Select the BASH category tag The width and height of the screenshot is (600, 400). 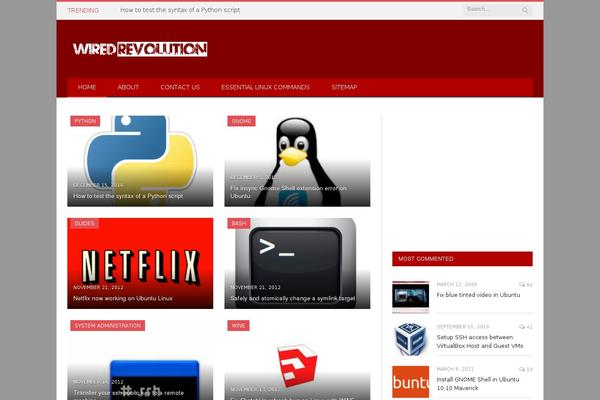click(239, 223)
